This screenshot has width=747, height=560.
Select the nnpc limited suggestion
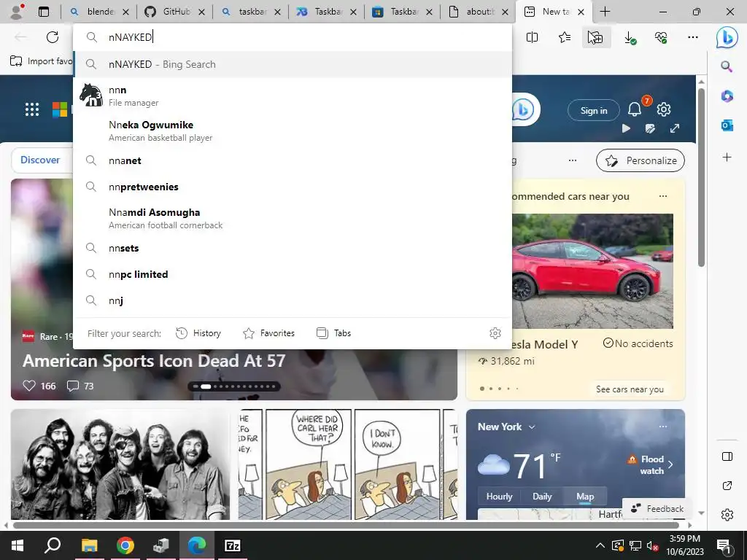[293, 274]
